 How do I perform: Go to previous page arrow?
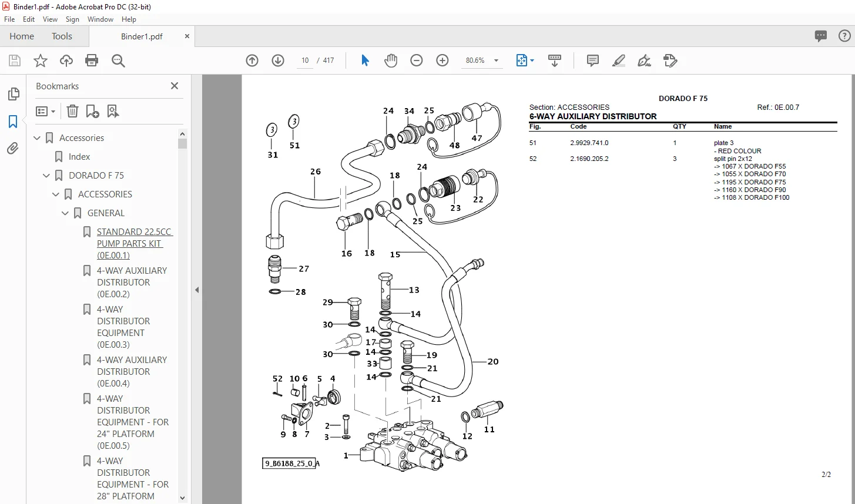click(252, 61)
